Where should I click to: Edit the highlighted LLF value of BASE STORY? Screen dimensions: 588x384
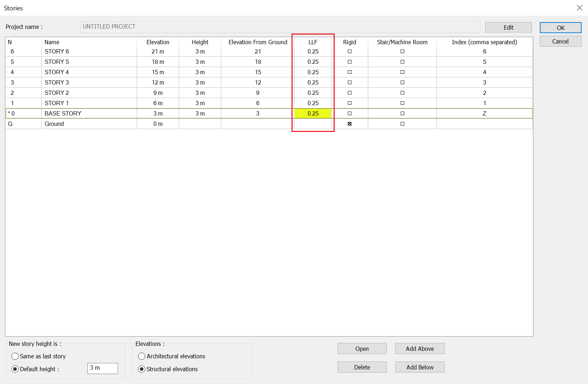coord(313,113)
